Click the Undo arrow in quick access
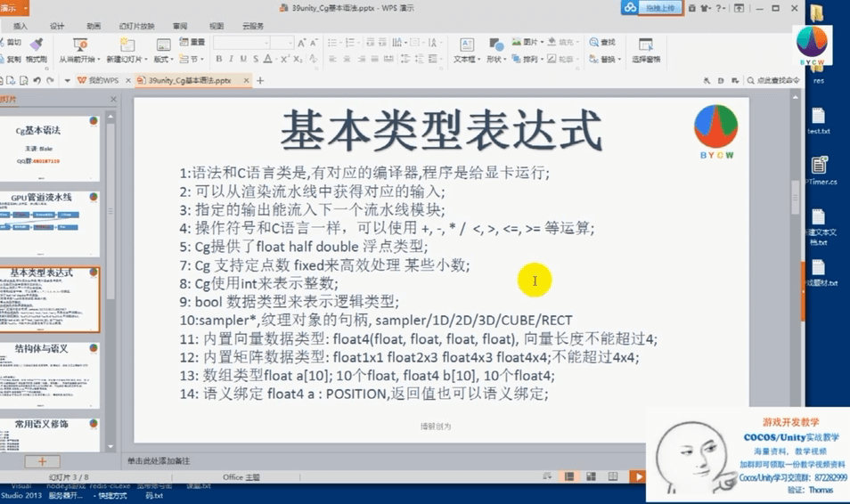 pos(37,80)
